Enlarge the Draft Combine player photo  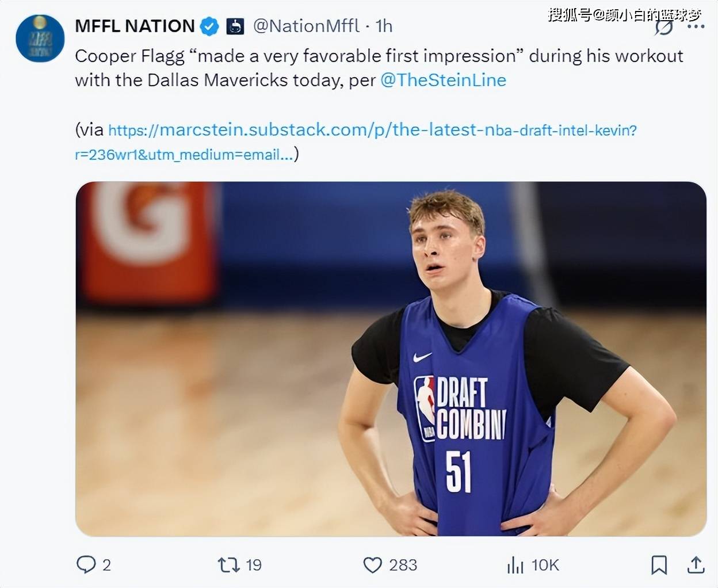tap(391, 358)
